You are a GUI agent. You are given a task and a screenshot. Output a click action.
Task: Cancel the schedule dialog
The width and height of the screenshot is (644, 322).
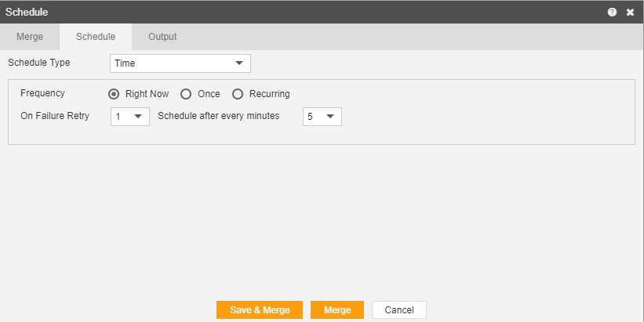(399, 310)
